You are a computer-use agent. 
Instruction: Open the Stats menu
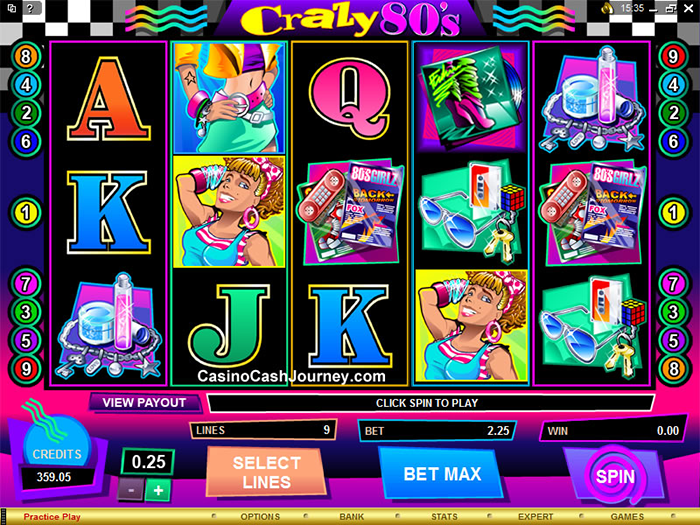click(x=444, y=517)
